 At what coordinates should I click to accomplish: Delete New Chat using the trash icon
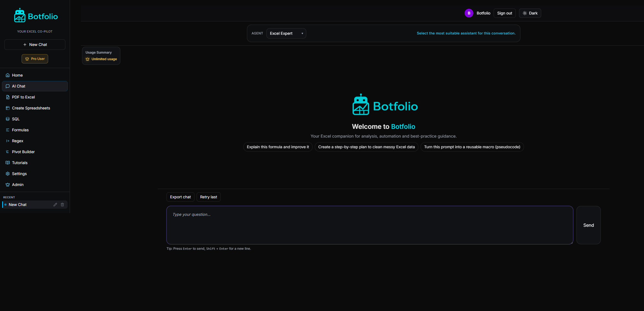[x=63, y=204]
